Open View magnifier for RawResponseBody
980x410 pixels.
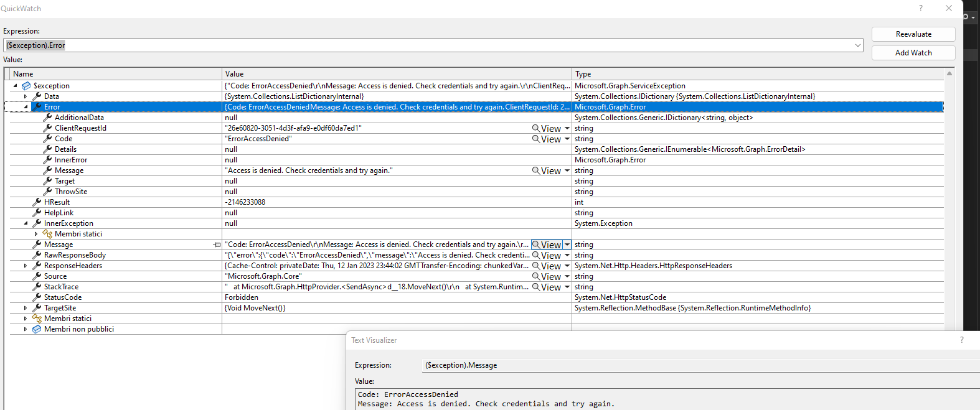[x=547, y=255]
